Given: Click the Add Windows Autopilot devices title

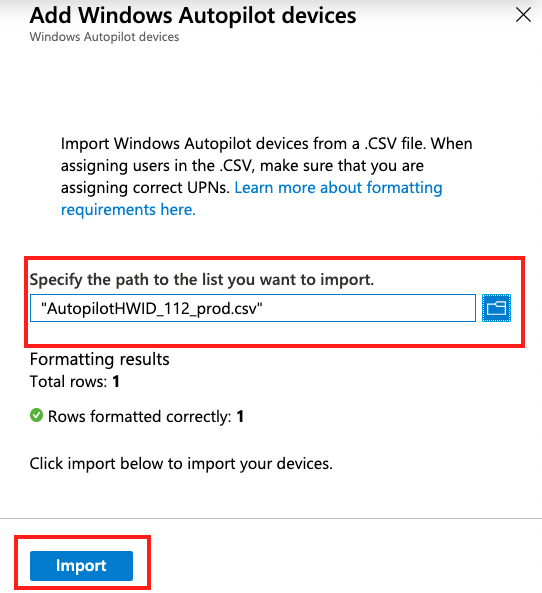Looking at the screenshot, I should tap(193, 16).
